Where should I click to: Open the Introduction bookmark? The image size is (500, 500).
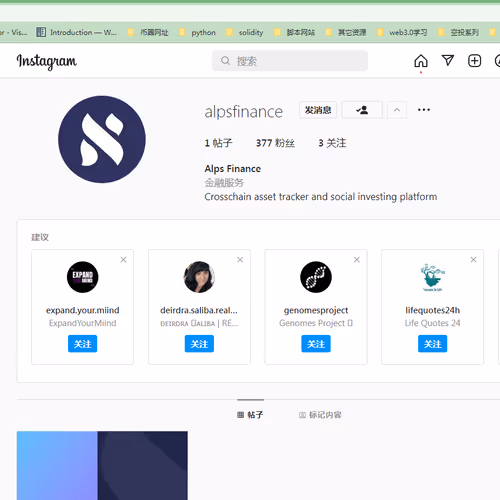[77, 32]
